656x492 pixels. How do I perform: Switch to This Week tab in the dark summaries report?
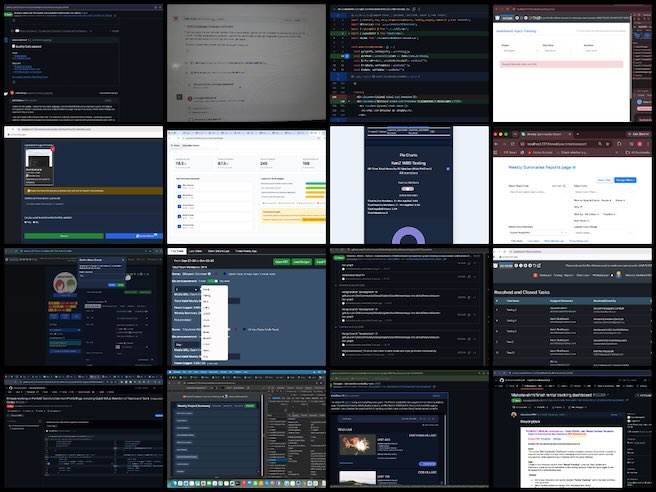click(x=177, y=251)
